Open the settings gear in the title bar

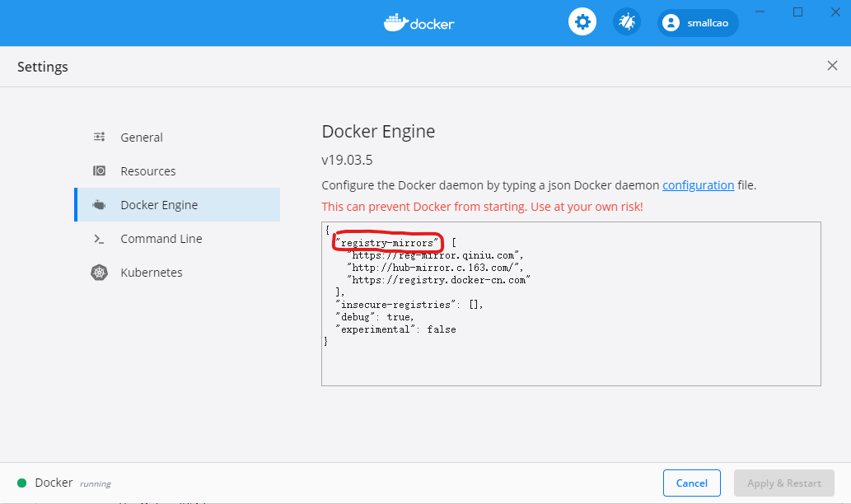tap(582, 21)
